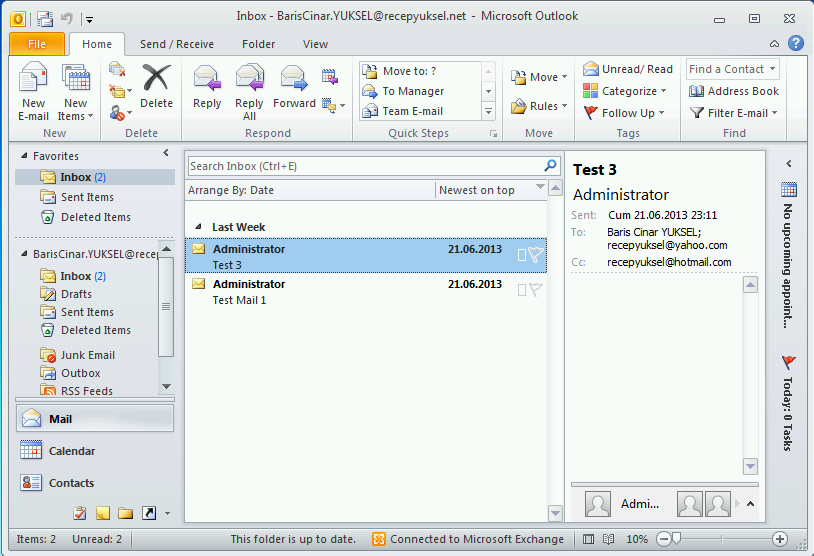Open the Categorize menu
Screen dimensions: 814x556
(x=625, y=91)
